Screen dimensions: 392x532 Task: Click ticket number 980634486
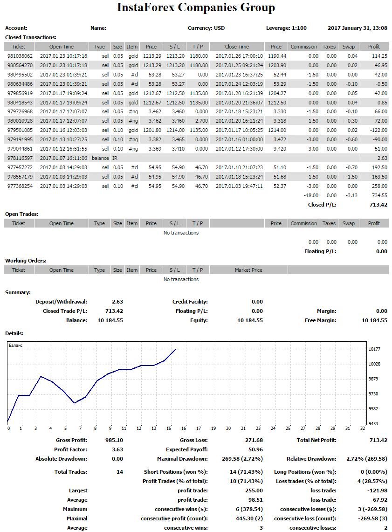point(20,84)
